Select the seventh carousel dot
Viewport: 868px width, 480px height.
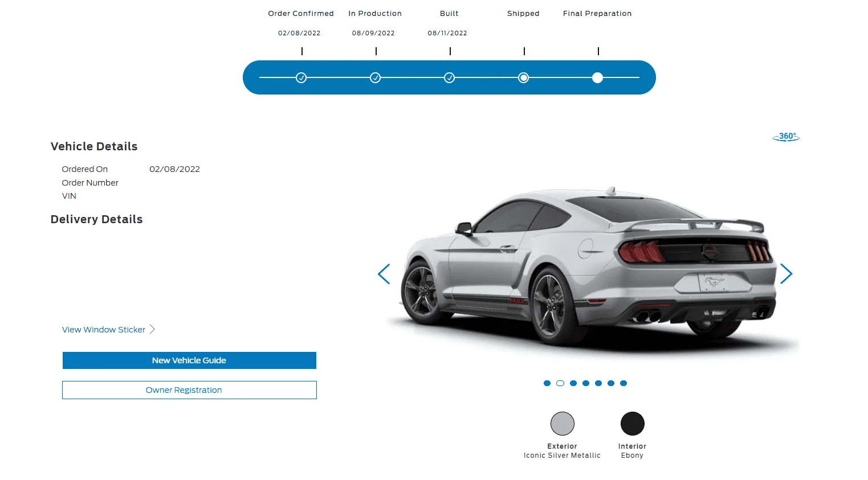click(x=624, y=383)
